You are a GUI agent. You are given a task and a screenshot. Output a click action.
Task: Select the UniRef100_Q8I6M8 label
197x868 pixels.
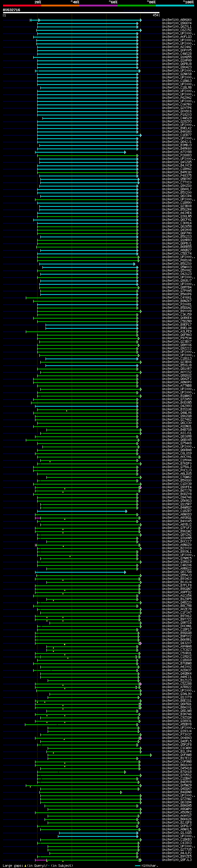tap(177, 437)
